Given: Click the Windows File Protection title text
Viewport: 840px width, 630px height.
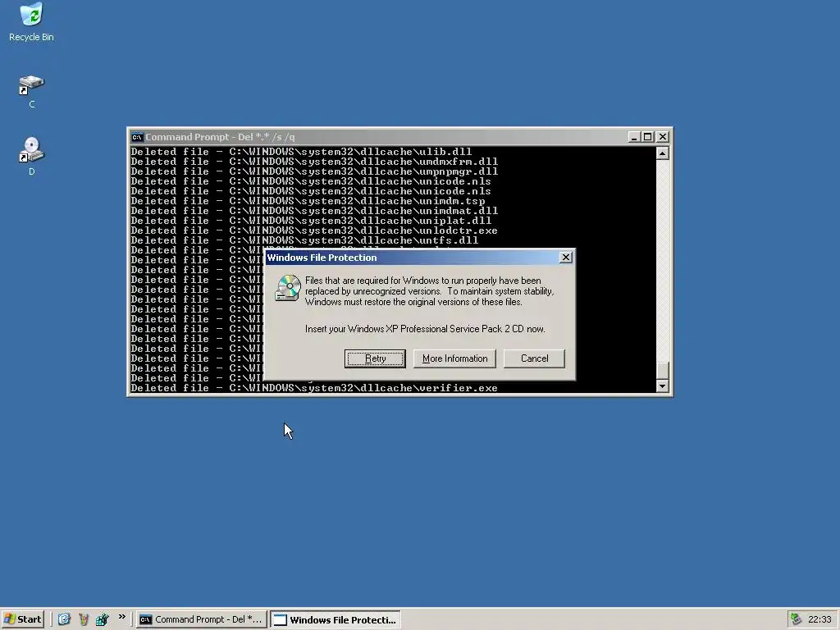Looking at the screenshot, I should [322, 258].
